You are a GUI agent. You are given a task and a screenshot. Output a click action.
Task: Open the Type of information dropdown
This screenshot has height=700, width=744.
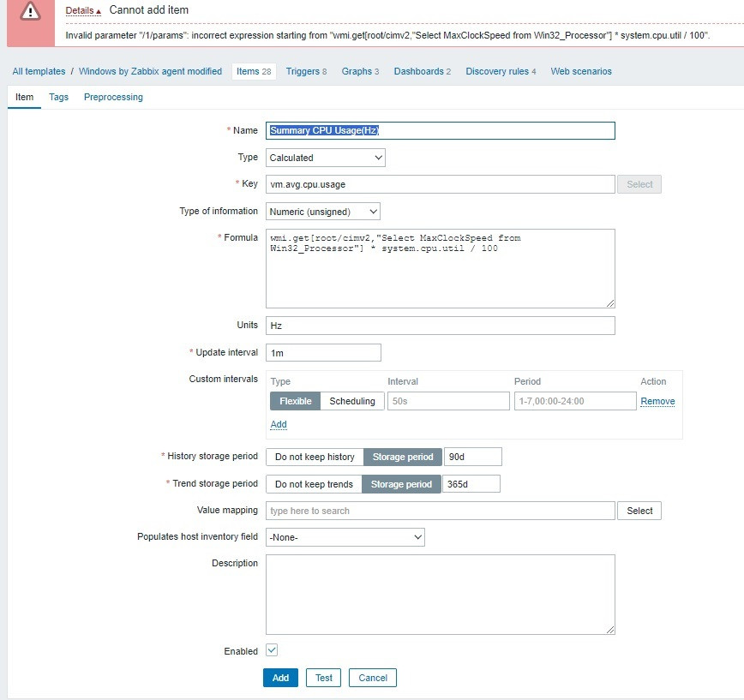pyautogui.click(x=322, y=211)
